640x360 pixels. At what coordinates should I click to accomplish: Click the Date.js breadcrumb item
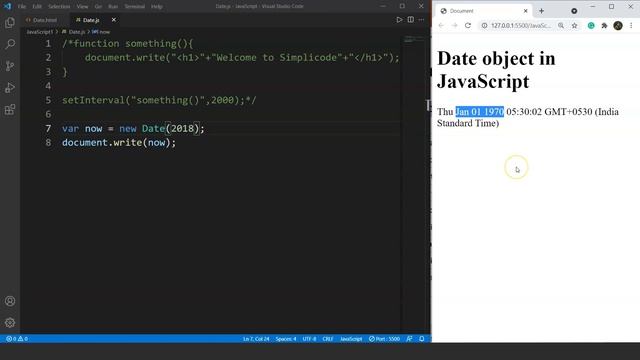pyautogui.click(x=74, y=32)
